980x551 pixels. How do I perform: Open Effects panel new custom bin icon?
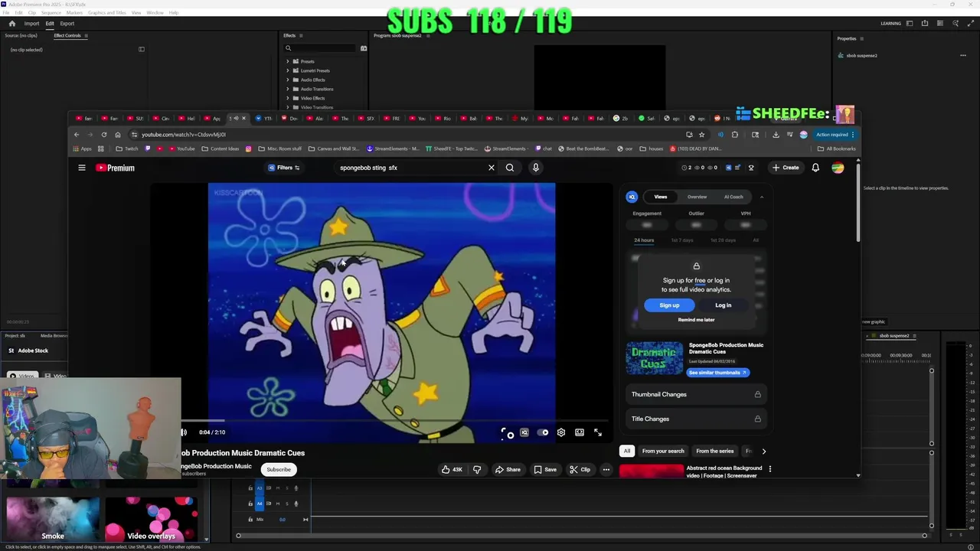pos(364,48)
